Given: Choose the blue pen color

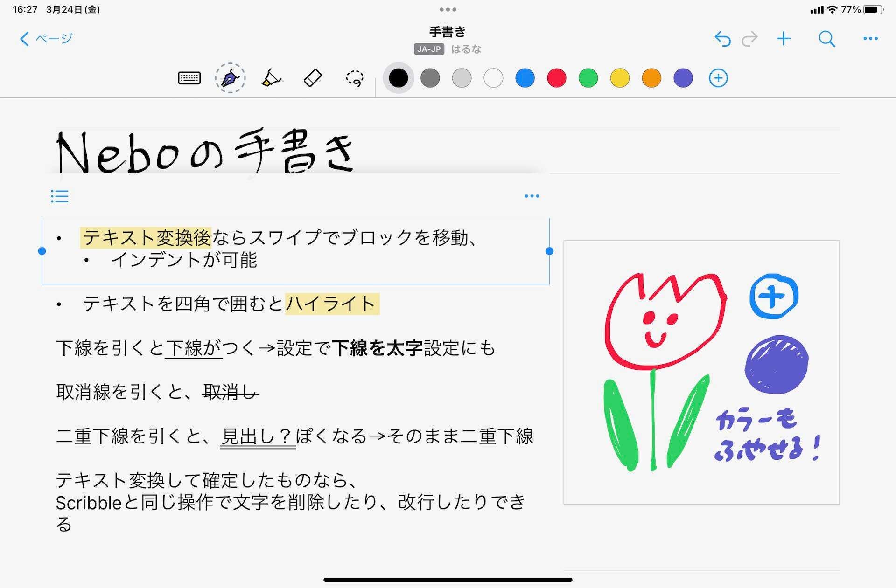Looking at the screenshot, I should tap(525, 78).
